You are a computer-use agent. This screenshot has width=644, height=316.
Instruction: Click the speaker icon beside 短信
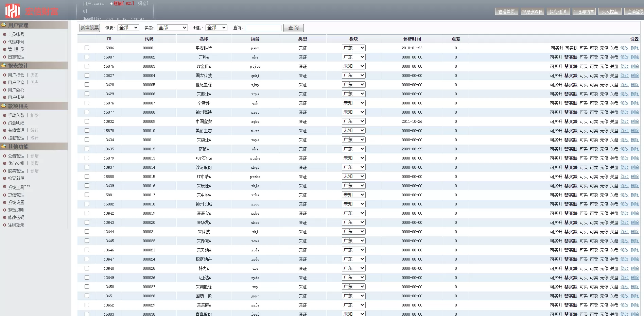click(x=111, y=3)
